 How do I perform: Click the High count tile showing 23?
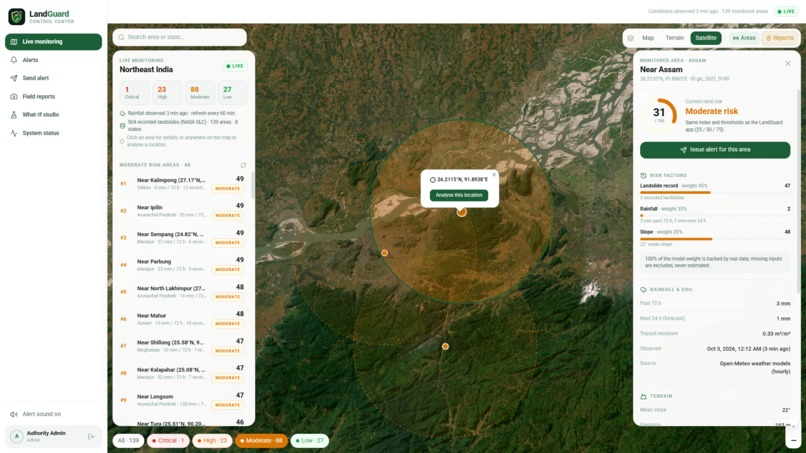pos(167,93)
